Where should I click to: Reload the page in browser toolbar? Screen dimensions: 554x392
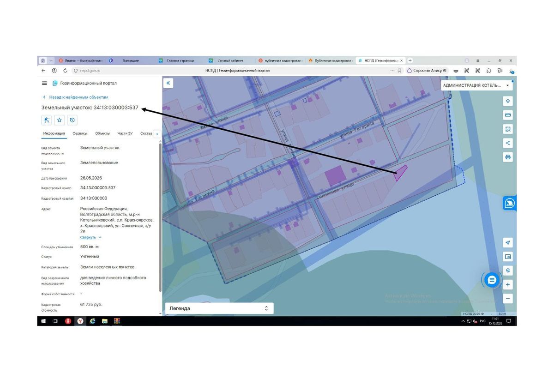[x=65, y=71]
